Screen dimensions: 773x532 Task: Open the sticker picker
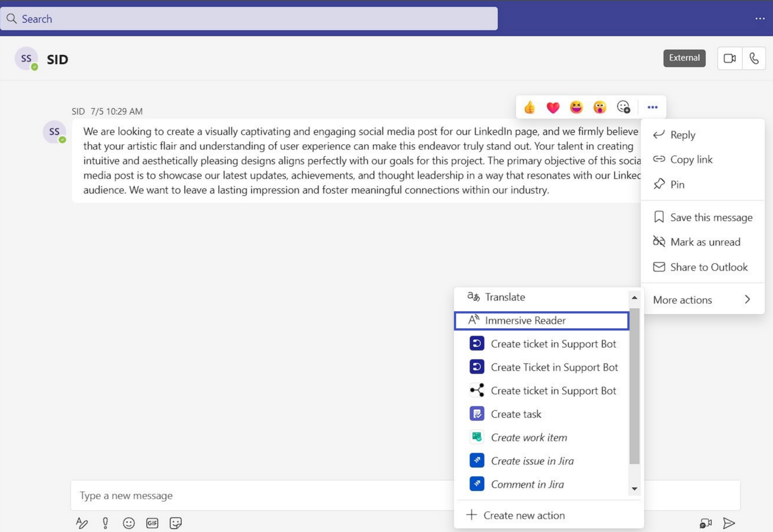[x=175, y=523]
